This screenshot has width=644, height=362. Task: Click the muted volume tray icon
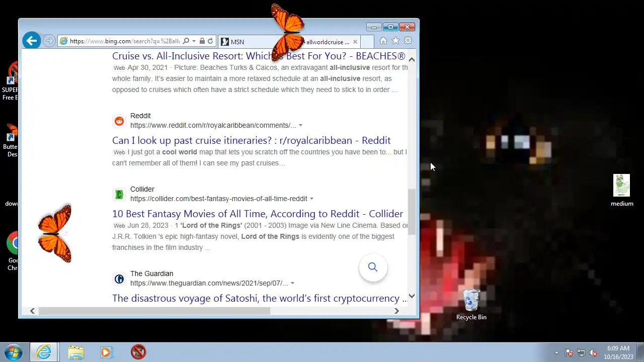point(593,352)
